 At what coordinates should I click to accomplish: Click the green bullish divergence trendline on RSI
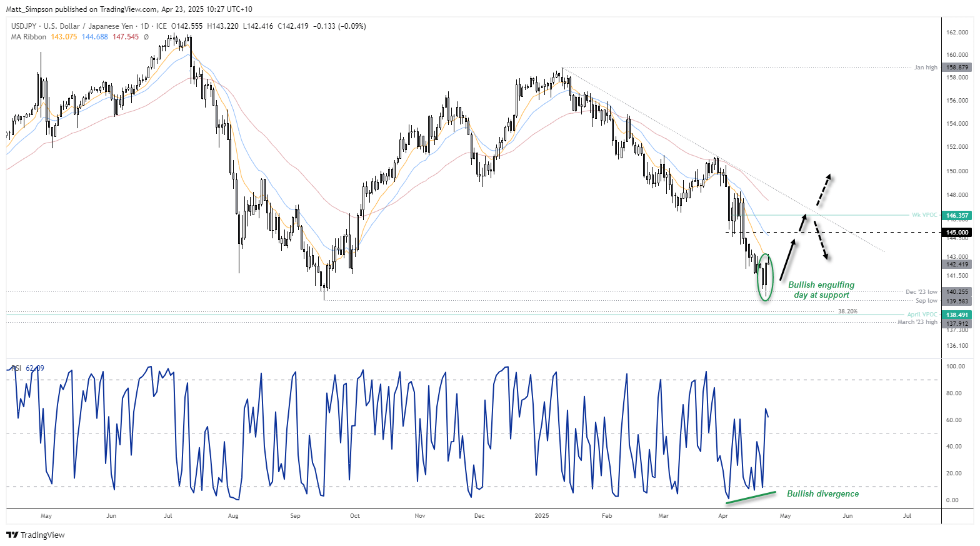pos(751,497)
